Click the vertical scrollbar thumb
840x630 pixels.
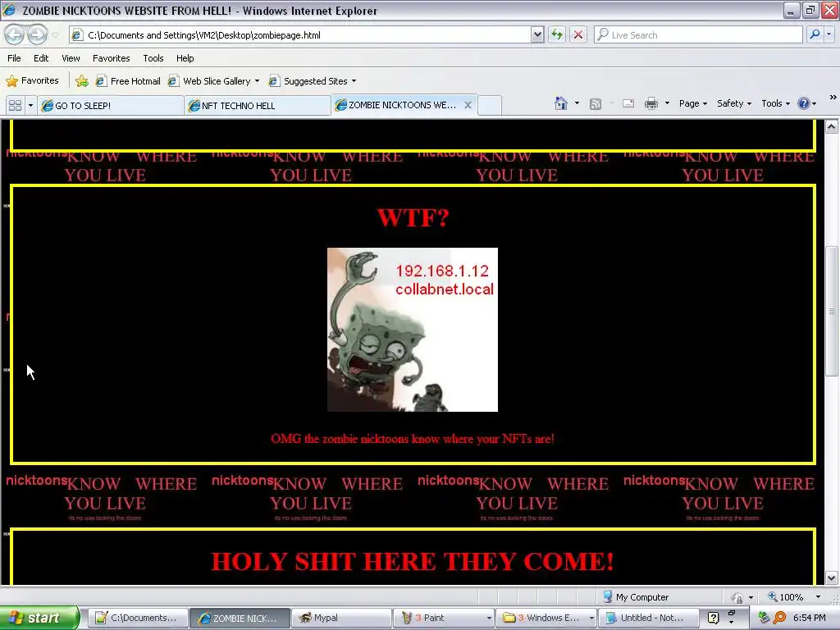coord(832,311)
